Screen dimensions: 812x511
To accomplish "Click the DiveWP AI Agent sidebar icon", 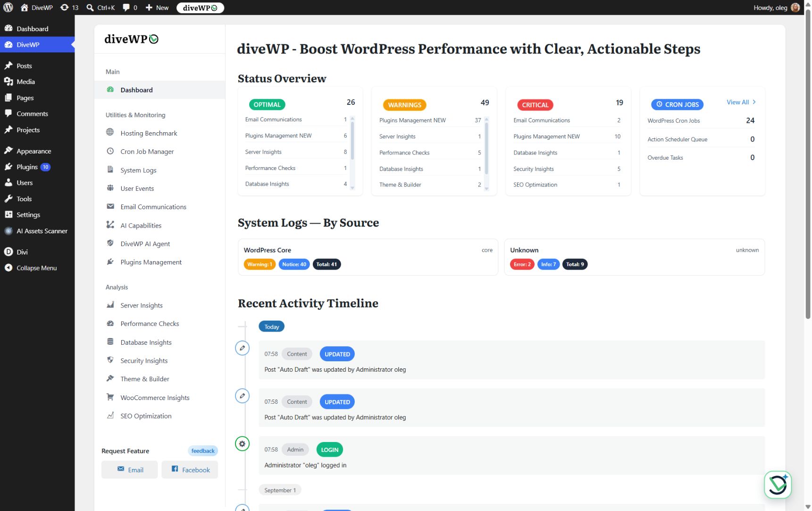I will point(110,243).
